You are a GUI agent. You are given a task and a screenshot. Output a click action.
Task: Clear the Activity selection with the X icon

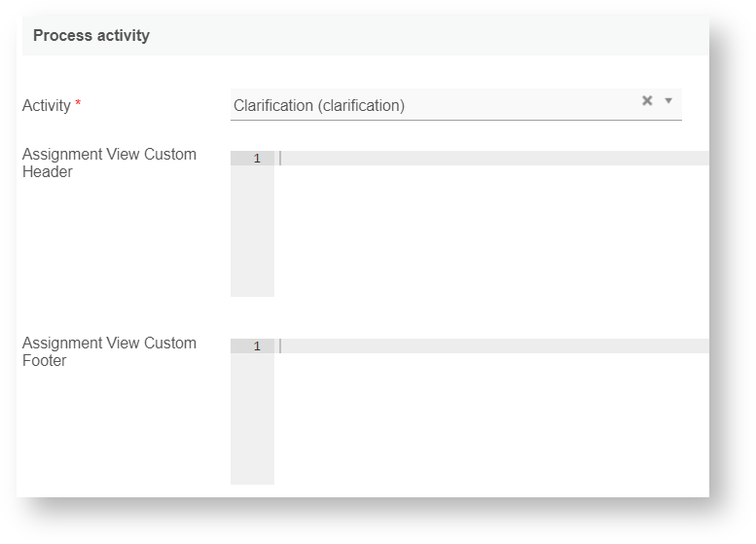click(647, 100)
